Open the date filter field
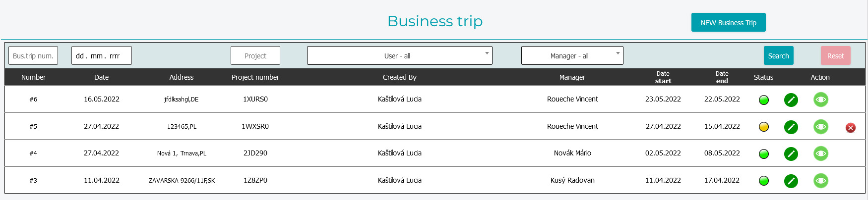Image resolution: width=868 pixels, height=200 pixels. [x=101, y=55]
